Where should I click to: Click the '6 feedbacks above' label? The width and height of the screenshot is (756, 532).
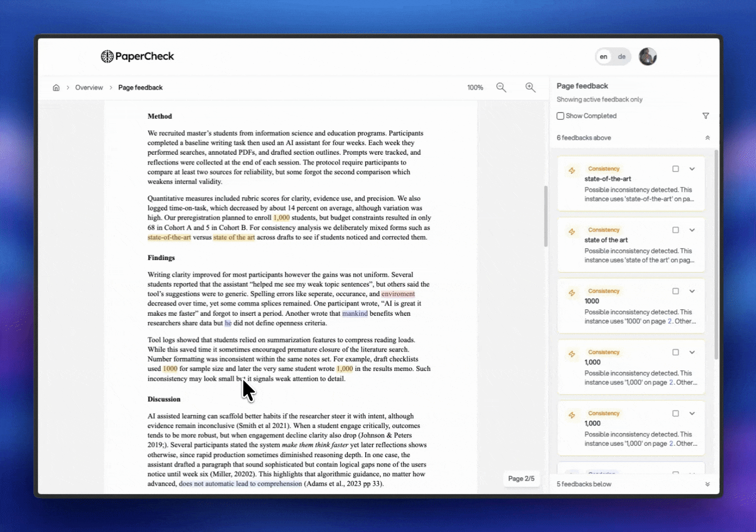pyautogui.click(x=584, y=138)
